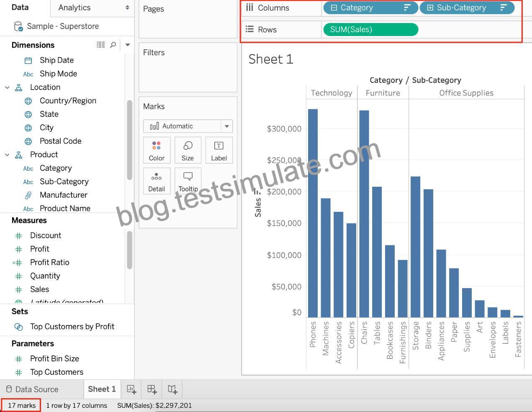This screenshot has height=412, width=532.
Task: Click the Phones bar in the chart
Action: coord(313,213)
